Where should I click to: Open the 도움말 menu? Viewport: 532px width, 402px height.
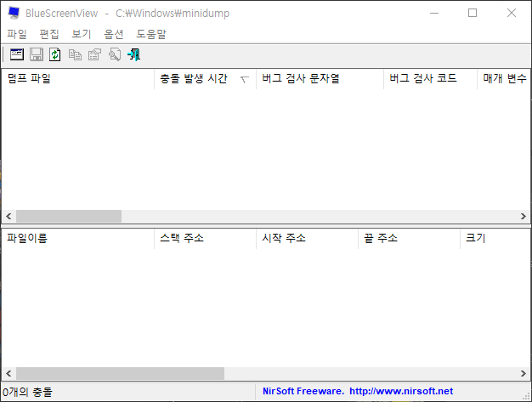pos(151,34)
